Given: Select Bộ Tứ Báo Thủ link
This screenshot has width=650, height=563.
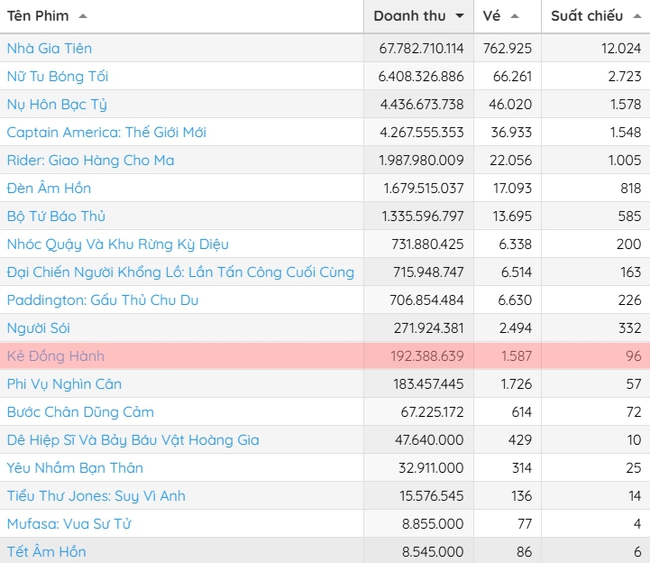Looking at the screenshot, I should [56, 216].
